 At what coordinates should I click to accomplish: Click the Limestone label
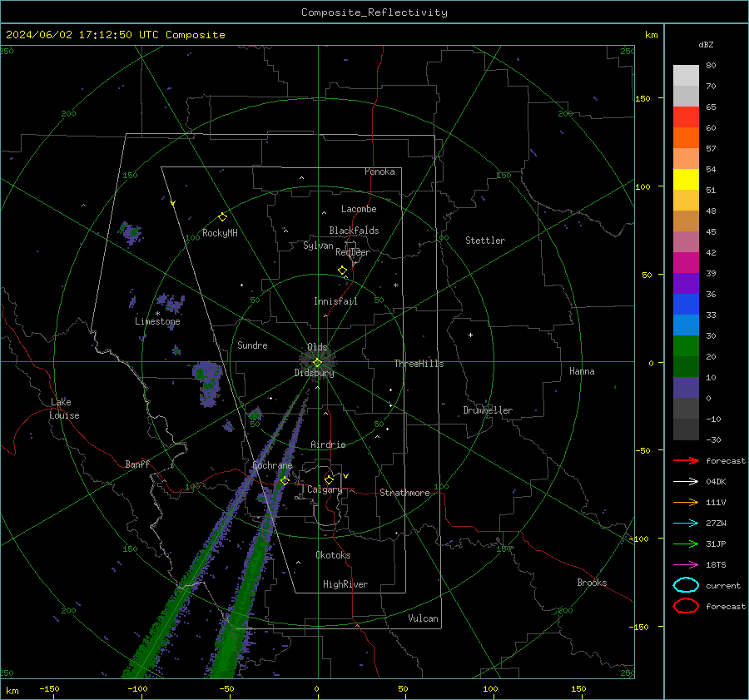click(157, 321)
